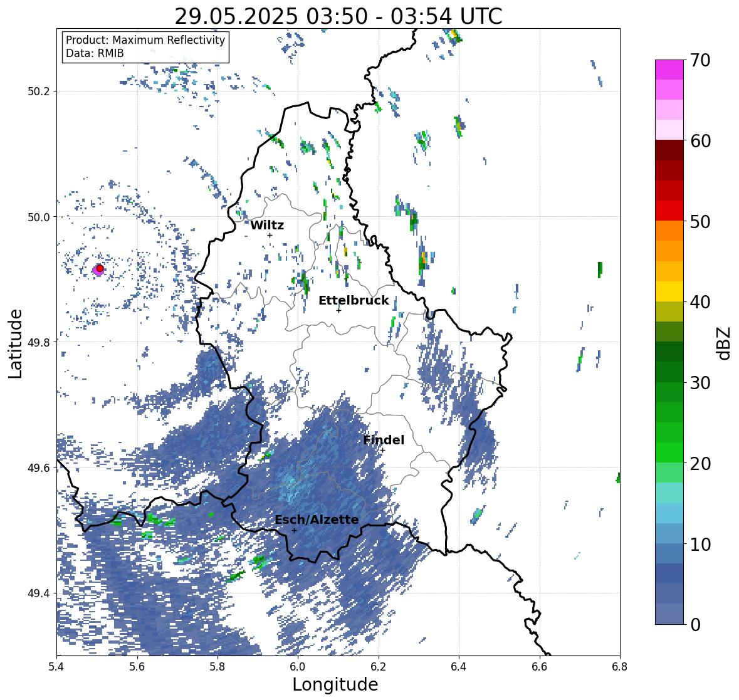Click the plot title with date and UTC time
The image size is (739, 700).
(338, 16)
